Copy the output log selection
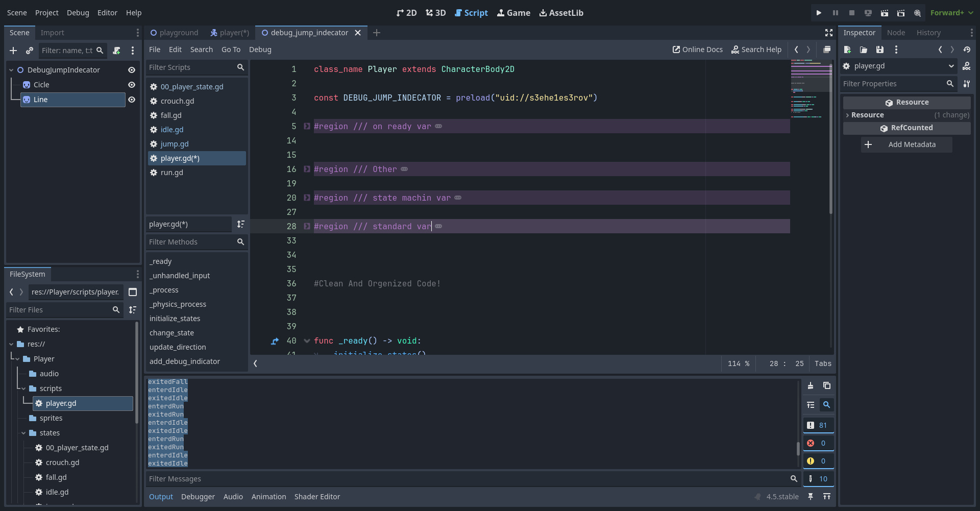Viewport: 980px width, 511px height. (827, 386)
